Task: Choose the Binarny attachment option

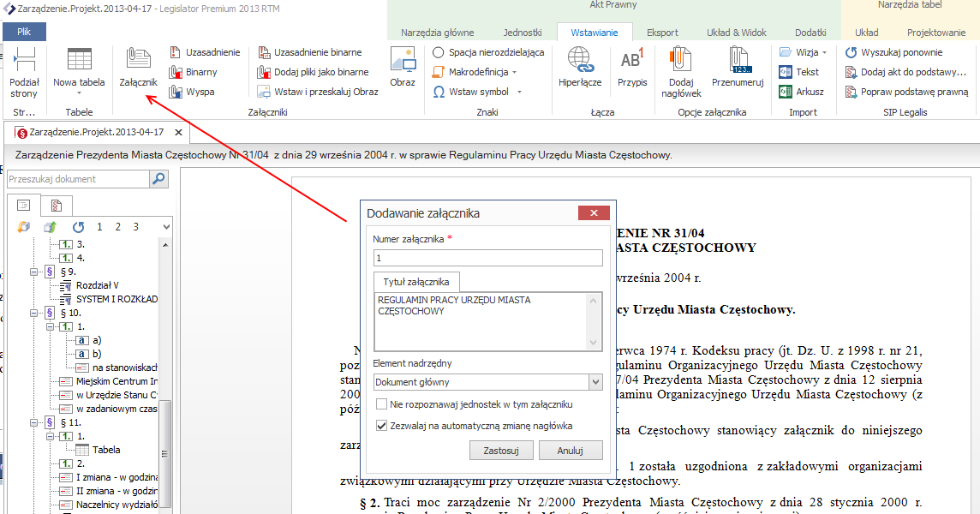Action: (193, 72)
